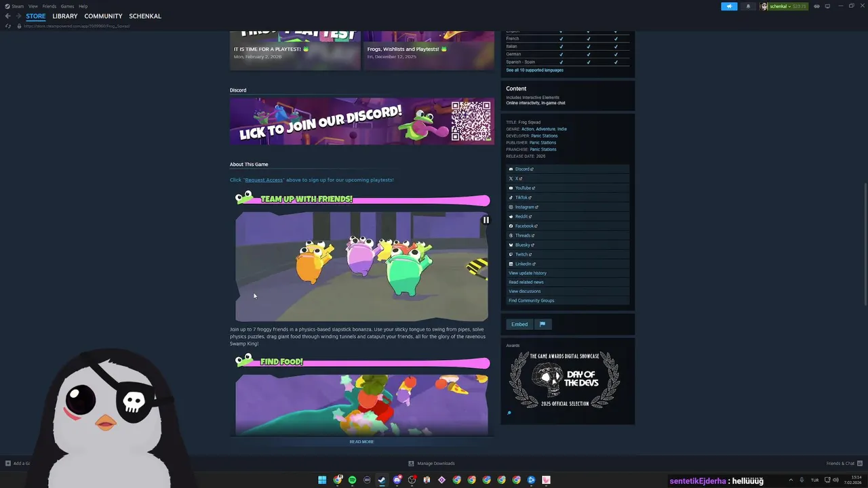Go forward with the navigation arrow
This screenshot has width=868, height=488.
18,16
